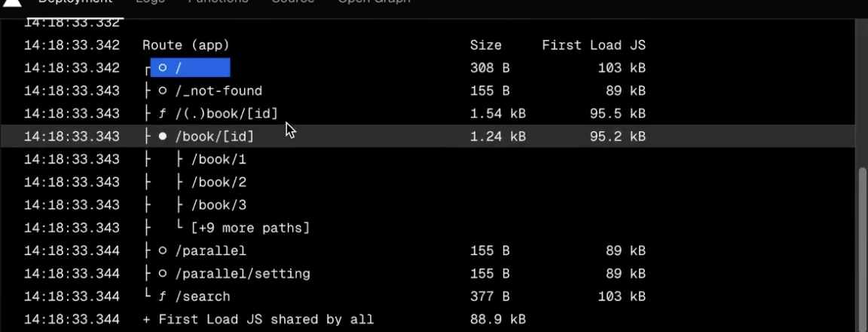The image size is (868, 332).
Task: Click the filled circle icon beside /book/[id]
Action: tap(163, 136)
